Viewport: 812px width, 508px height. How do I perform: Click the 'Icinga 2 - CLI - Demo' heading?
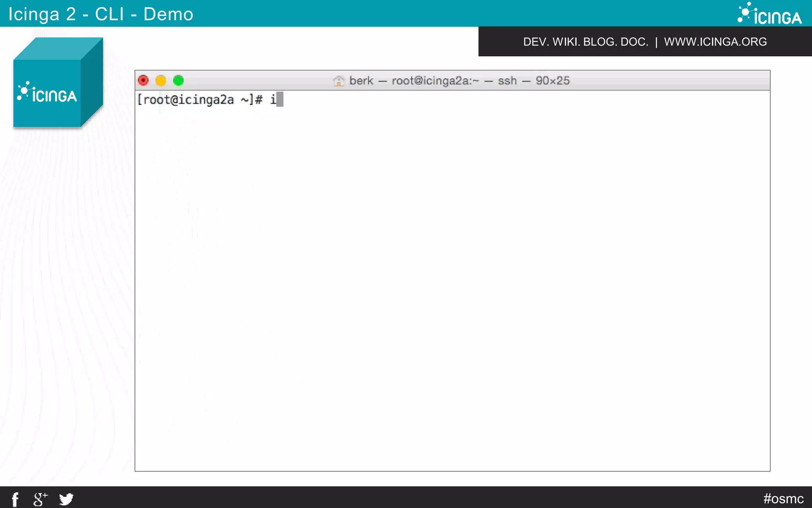pyautogui.click(x=101, y=14)
